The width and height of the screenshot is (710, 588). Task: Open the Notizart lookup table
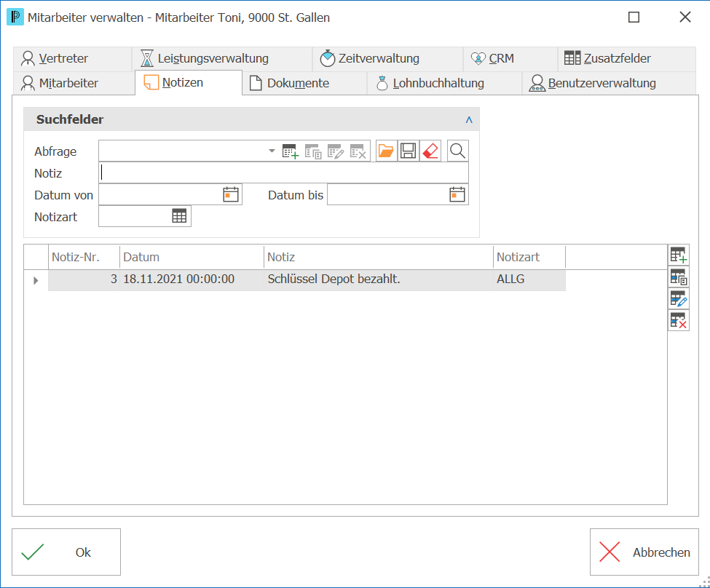[179, 216]
